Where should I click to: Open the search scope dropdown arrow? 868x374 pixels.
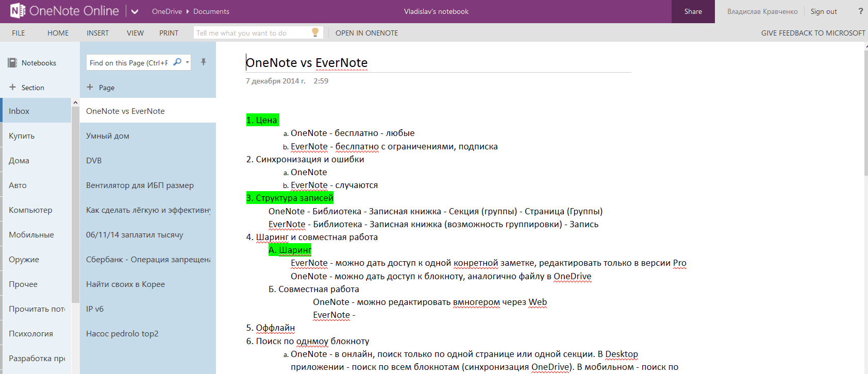click(187, 62)
